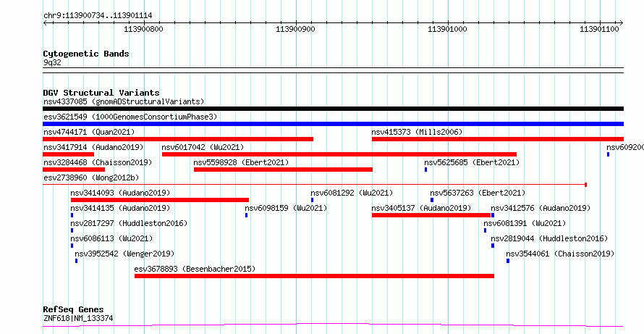This screenshot has height=334, width=644.
Task: Select the red nsv3284468 variant bar
Action: click(x=74, y=170)
